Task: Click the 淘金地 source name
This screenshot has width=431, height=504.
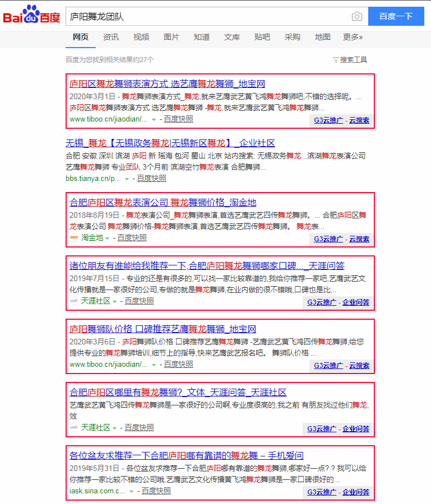Action: click(92, 238)
